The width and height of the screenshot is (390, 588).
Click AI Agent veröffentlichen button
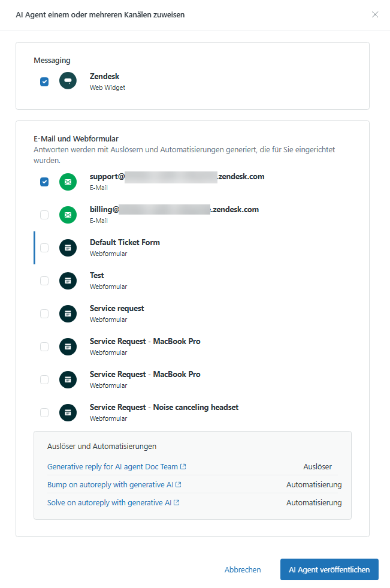(329, 570)
